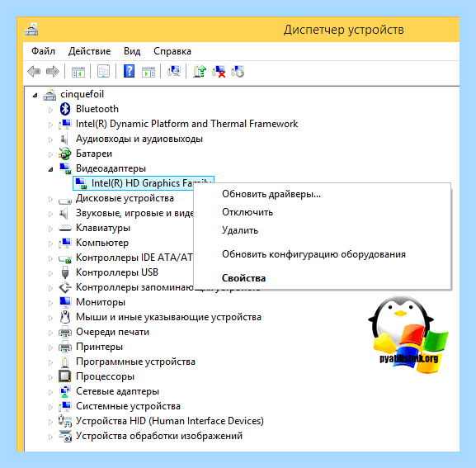The image size is (476, 468).
Task: Click the Сетевые адаптеры network icon
Action: tap(65, 391)
